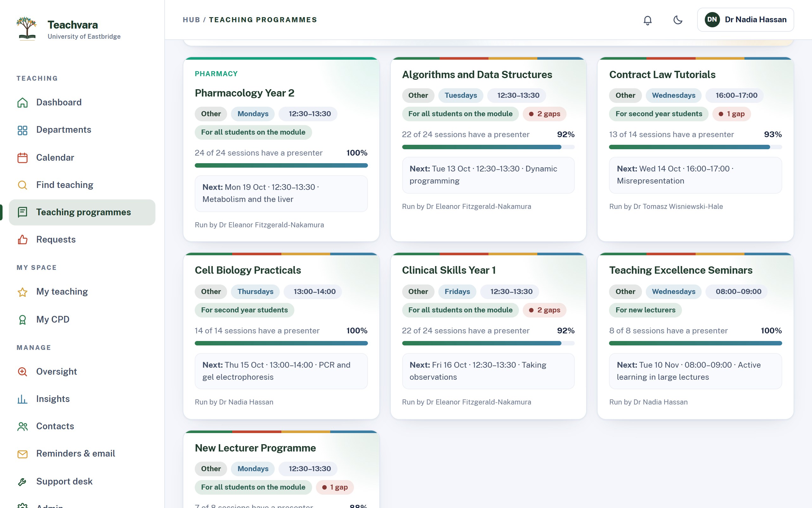Click Teaching Excellence Seminars title

tap(680, 271)
